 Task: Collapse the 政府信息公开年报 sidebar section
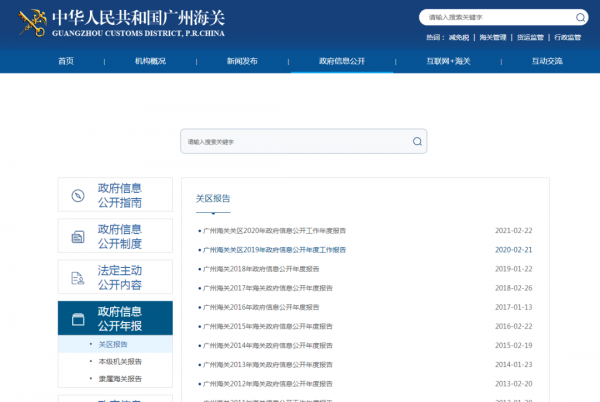pyautogui.click(x=119, y=318)
